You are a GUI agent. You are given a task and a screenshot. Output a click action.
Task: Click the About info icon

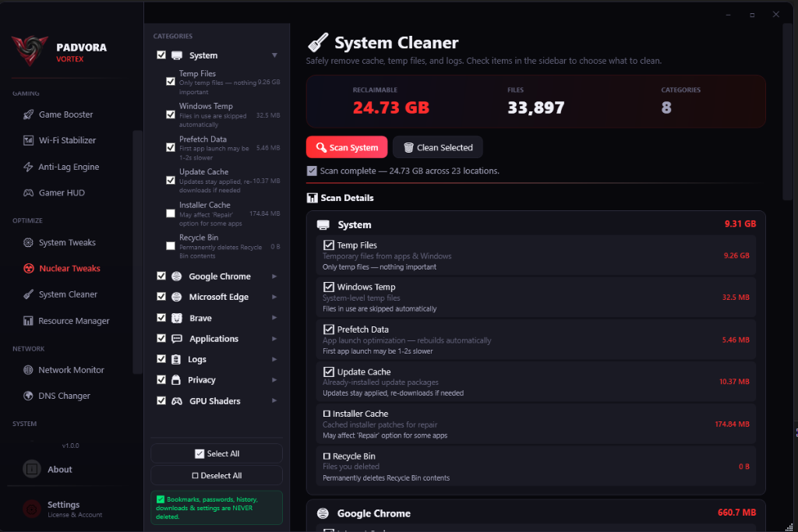coord(31,469)
